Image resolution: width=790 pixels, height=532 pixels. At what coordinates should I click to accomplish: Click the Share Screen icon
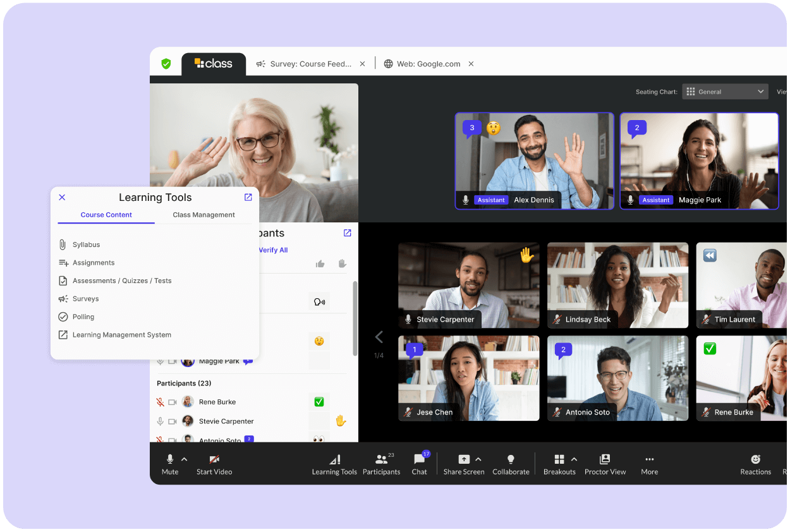[x=464, y=460]
